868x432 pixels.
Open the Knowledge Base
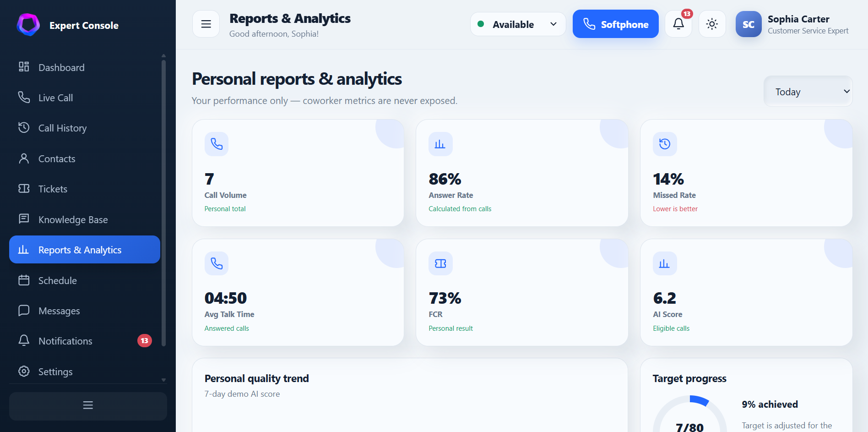[85, 219]
